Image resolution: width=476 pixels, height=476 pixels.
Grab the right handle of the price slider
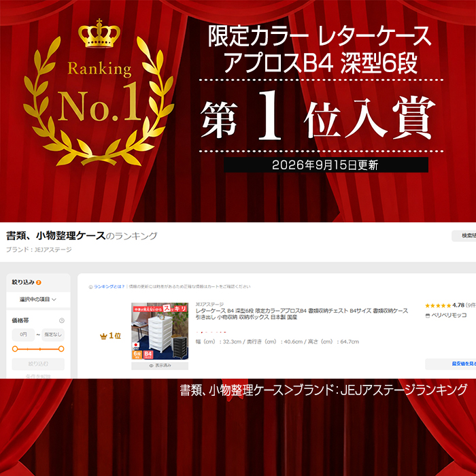click(x=61, y=349)
